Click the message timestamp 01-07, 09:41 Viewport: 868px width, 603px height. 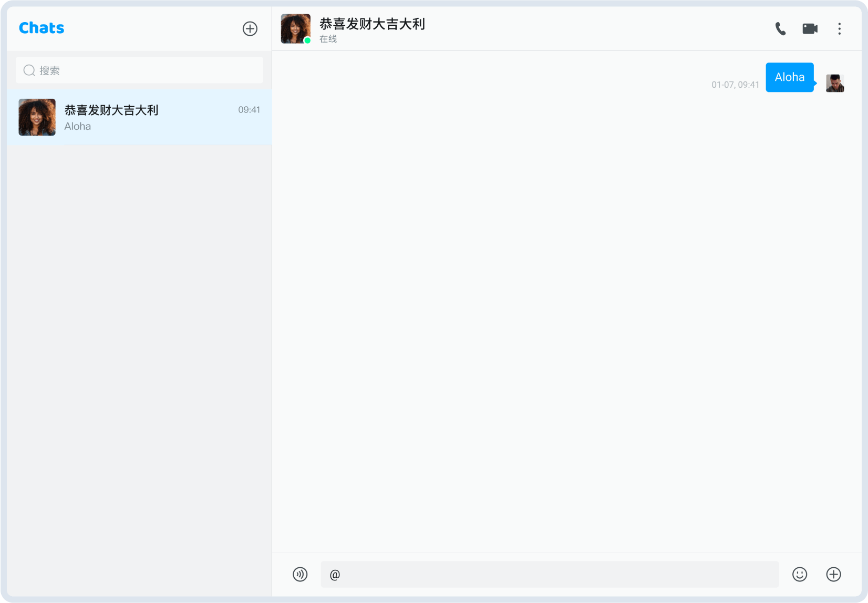click(735, 84)
